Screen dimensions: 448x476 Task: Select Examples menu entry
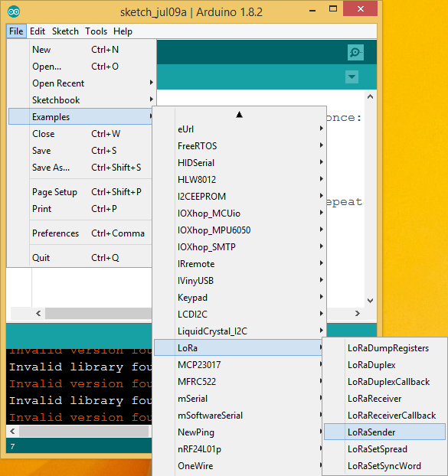(80, 117)
